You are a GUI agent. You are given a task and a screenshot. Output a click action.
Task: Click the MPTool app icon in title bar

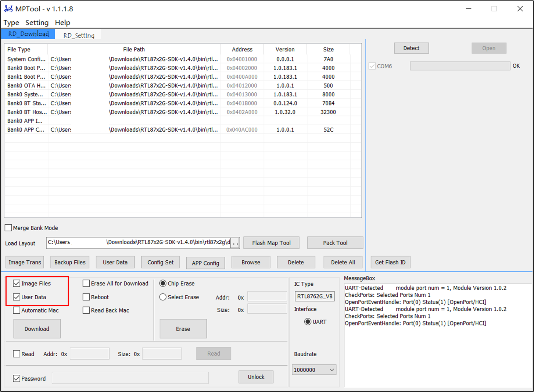coord(8,8)
